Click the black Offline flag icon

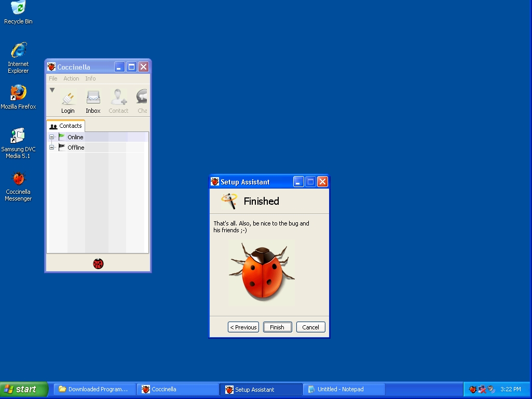point(62,148)
